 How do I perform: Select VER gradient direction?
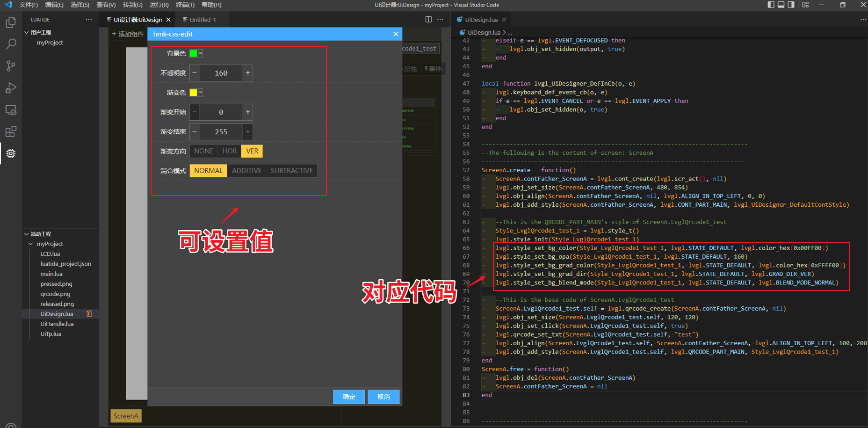(x=252, y=151)
